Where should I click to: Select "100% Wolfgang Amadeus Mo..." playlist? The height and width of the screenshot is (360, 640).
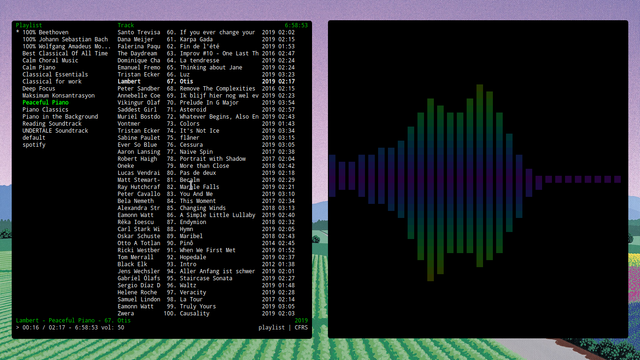tap(67, 46)
